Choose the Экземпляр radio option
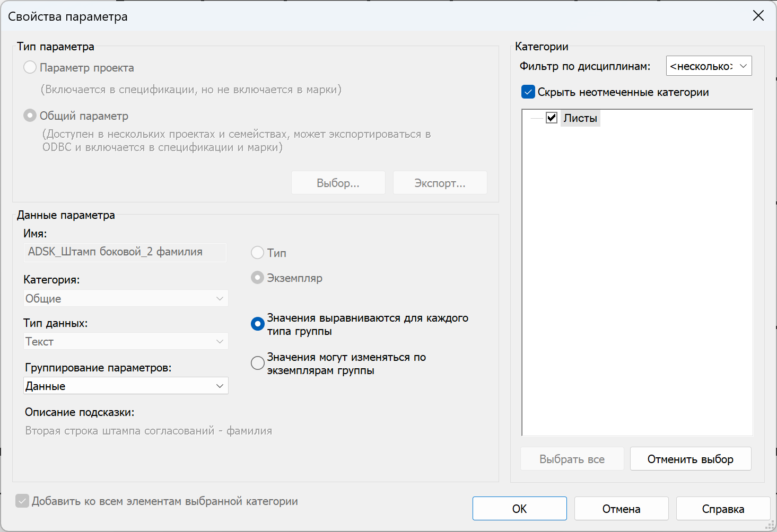777x532 pixels. (258, 278)
